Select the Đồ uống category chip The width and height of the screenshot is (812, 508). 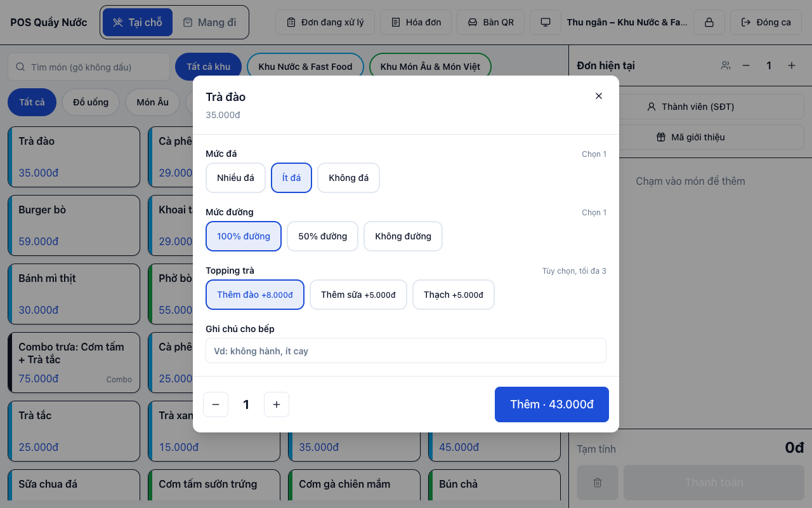(x=91, y=102)
